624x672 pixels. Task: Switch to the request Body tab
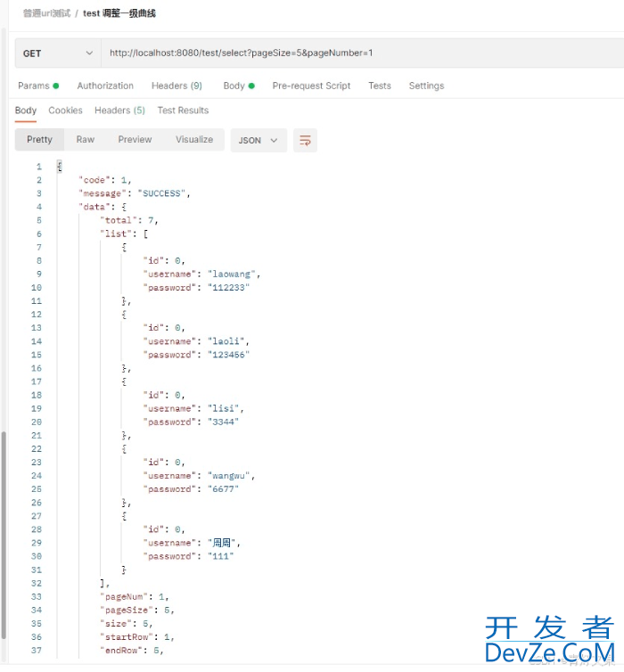(x=239, y=86)
